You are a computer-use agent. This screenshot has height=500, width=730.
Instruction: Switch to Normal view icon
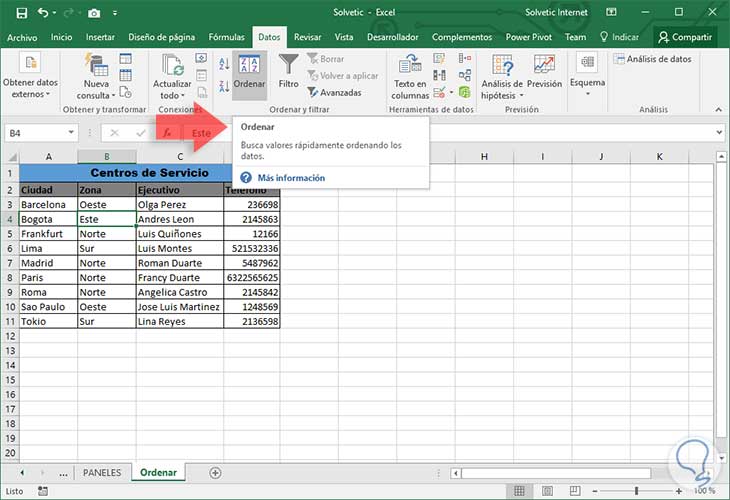coord(519,491)
